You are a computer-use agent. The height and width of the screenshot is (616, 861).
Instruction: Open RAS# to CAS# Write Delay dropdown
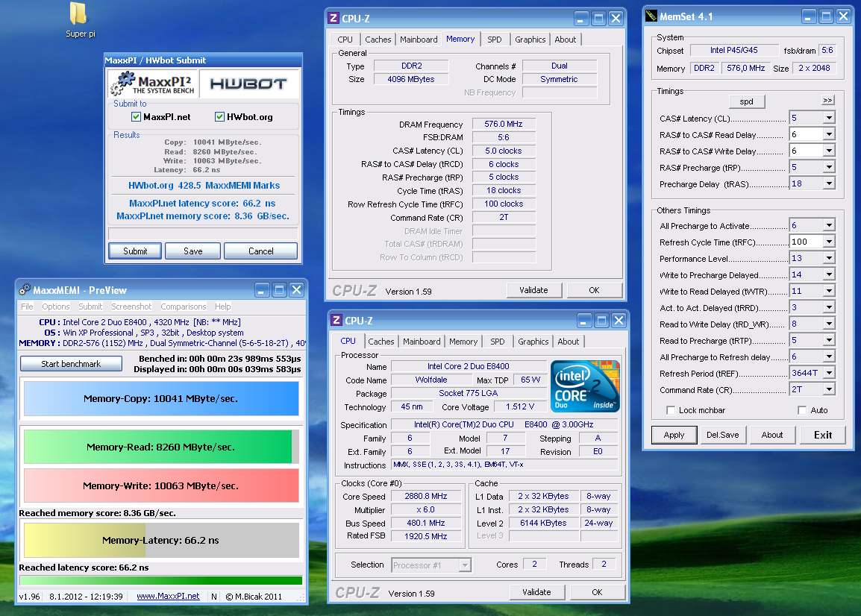829,151
